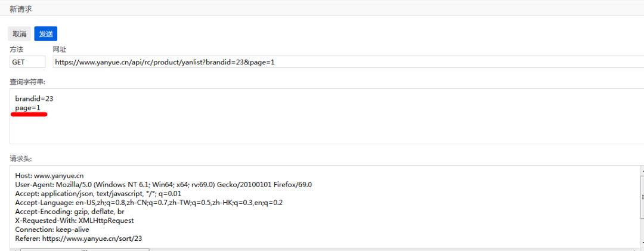The width and height of the screenshot is (644, 251).
Task: Click the X-Requested-With header line
Action: tap(75, 221)
